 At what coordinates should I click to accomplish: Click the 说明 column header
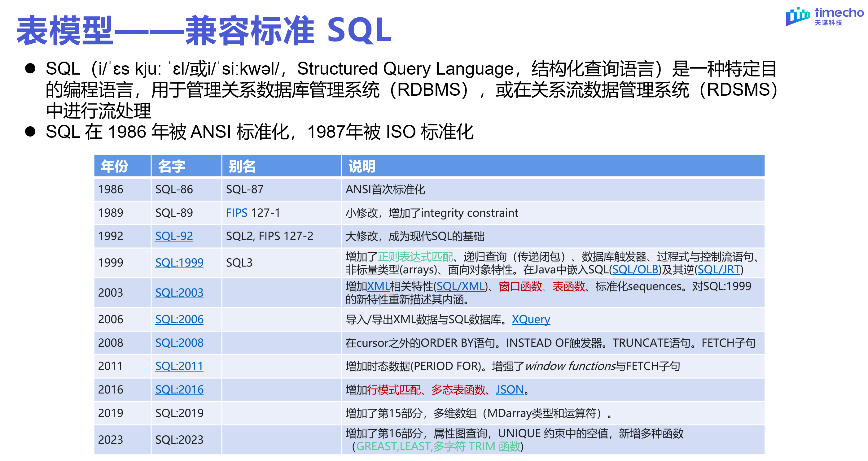click(362, 166)
